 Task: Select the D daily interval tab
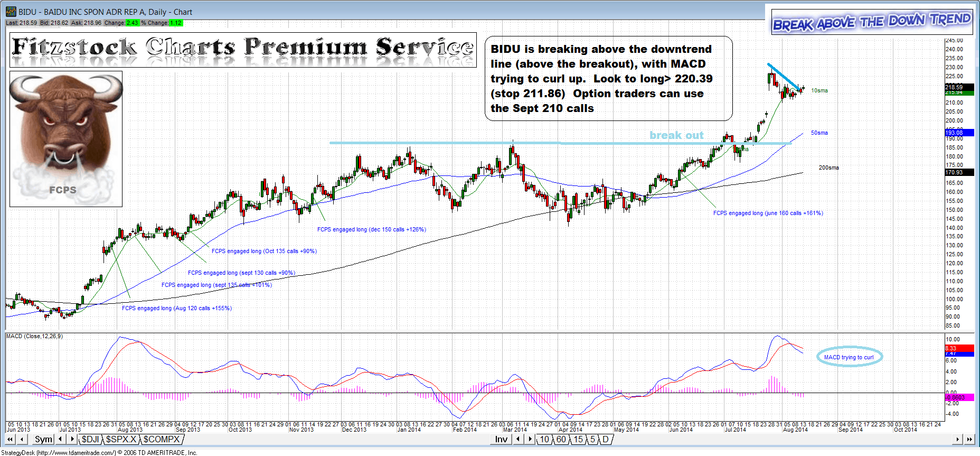pos(605,439)
